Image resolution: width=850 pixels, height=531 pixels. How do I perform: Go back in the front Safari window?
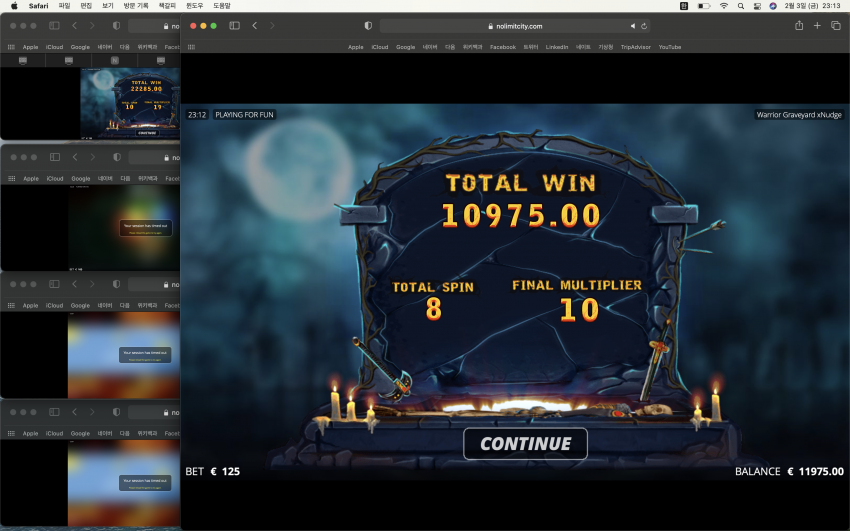[x=254, y=25]
